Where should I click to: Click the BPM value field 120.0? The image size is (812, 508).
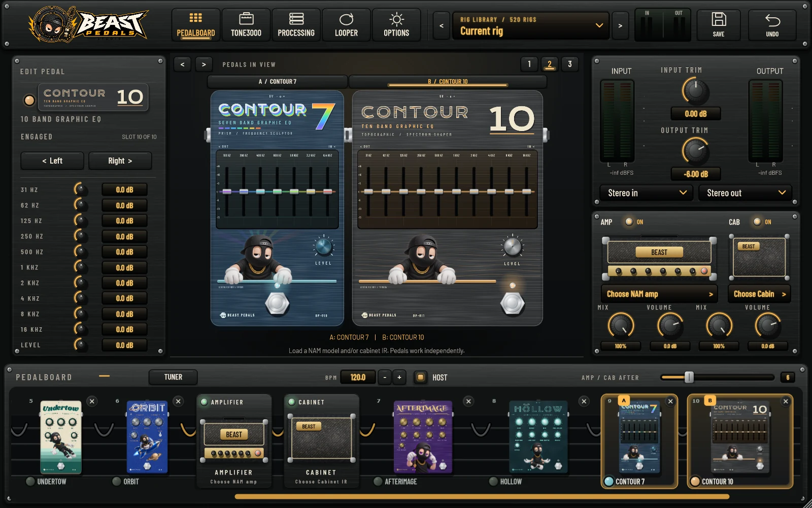pos(358,377)
